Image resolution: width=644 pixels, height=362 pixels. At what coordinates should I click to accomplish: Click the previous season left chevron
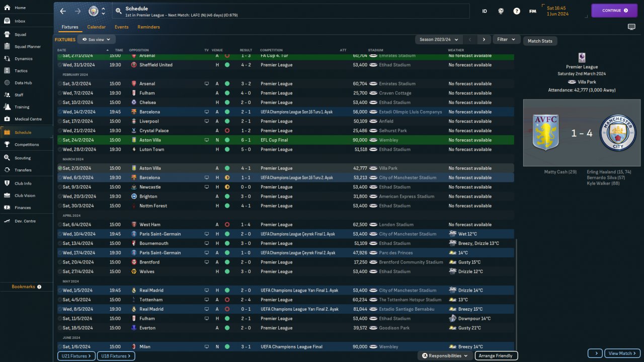pos(470,39)
